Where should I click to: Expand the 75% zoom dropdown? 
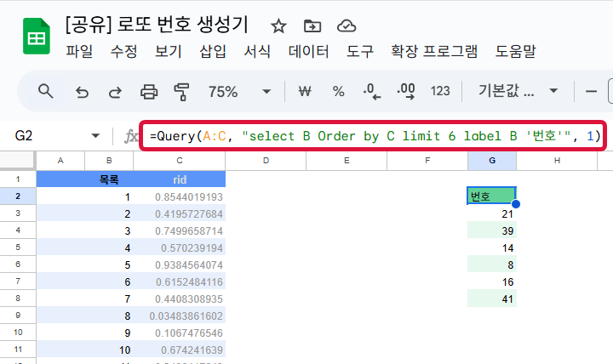(x=266, y=91)
